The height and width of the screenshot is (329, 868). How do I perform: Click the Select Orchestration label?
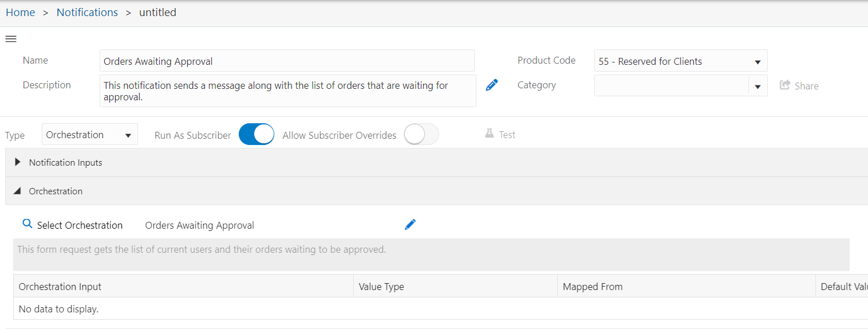point(80,225)
